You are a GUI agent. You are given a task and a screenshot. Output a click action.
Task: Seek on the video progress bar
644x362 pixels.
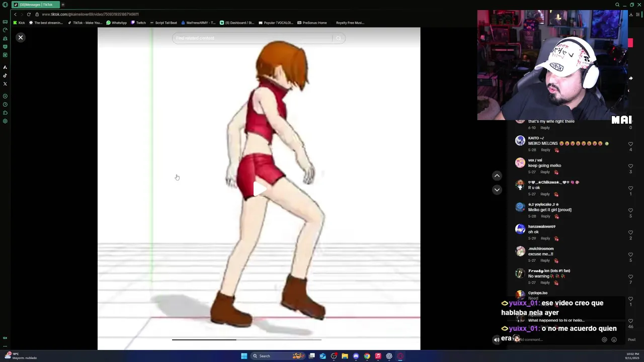pyautogui.click(x=247, y=340)
